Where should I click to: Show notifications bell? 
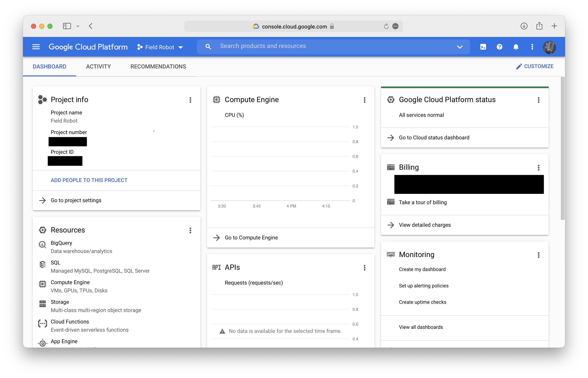[x=516, y=47]
